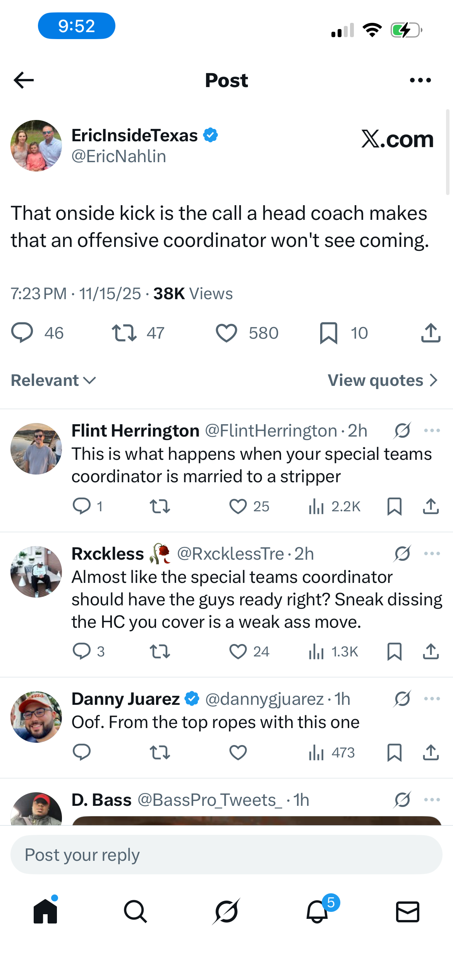Open the Grok tab in bottom bar

226,911
